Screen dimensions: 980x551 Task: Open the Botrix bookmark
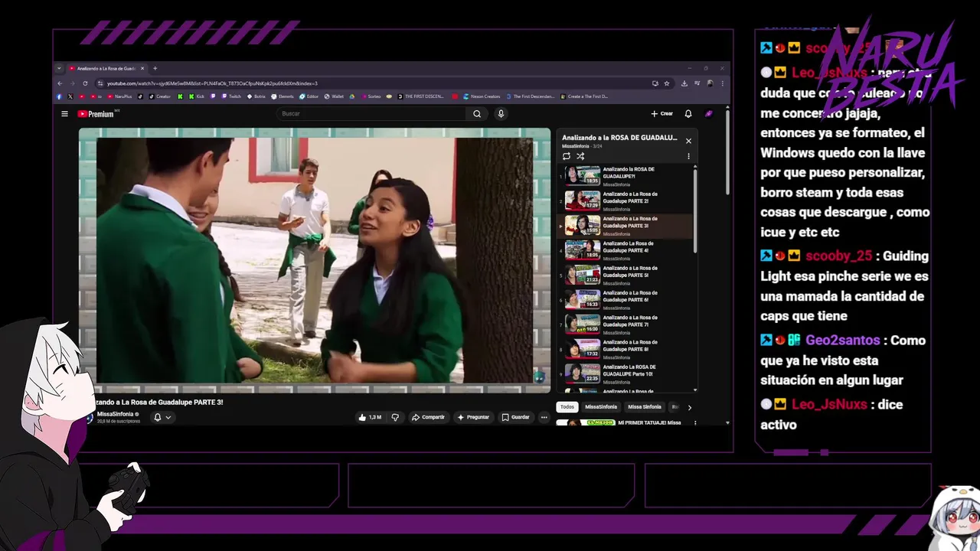tap(256, 96)
